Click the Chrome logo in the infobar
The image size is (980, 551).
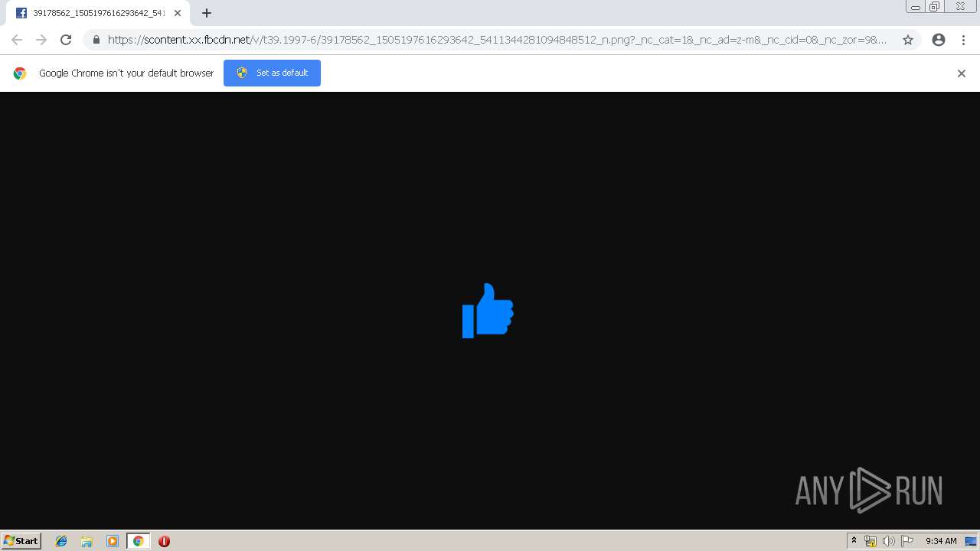[x=20, y=73]
